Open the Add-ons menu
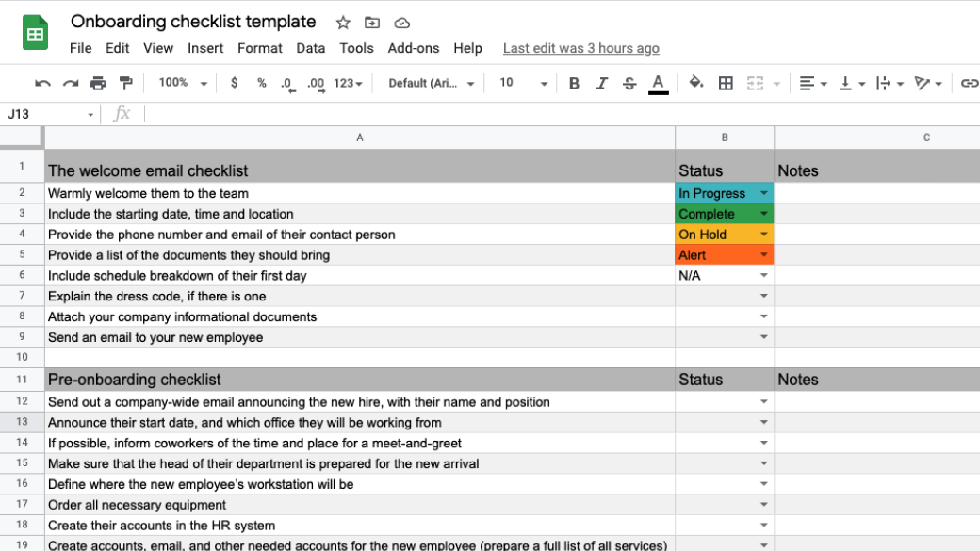This screenshot has height=551, width=980. [x=413, y=48]
